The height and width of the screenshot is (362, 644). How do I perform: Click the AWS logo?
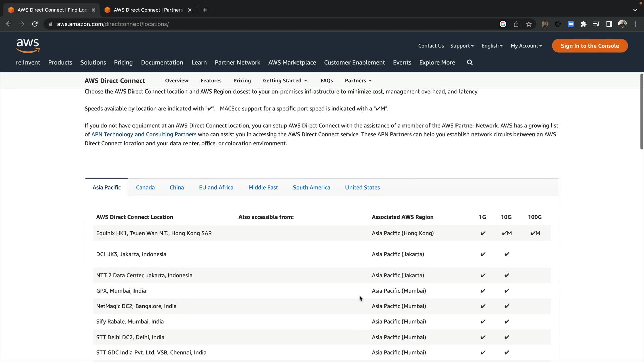[x=28, y=46]
